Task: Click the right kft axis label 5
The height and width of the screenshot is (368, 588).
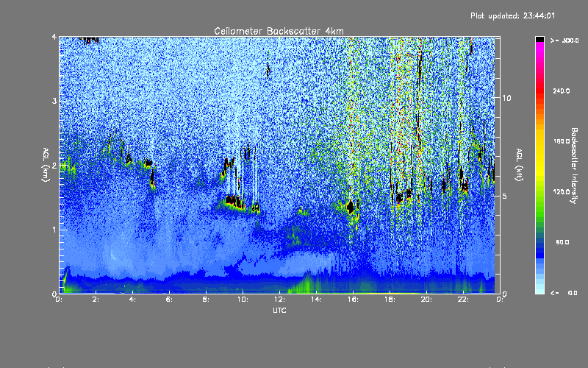Action: (505, 196)
